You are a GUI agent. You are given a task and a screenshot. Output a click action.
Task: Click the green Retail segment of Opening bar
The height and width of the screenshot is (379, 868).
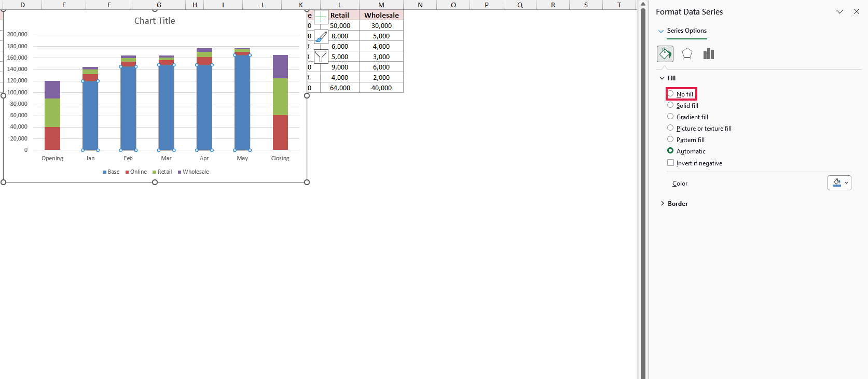(x=52, y=113)
